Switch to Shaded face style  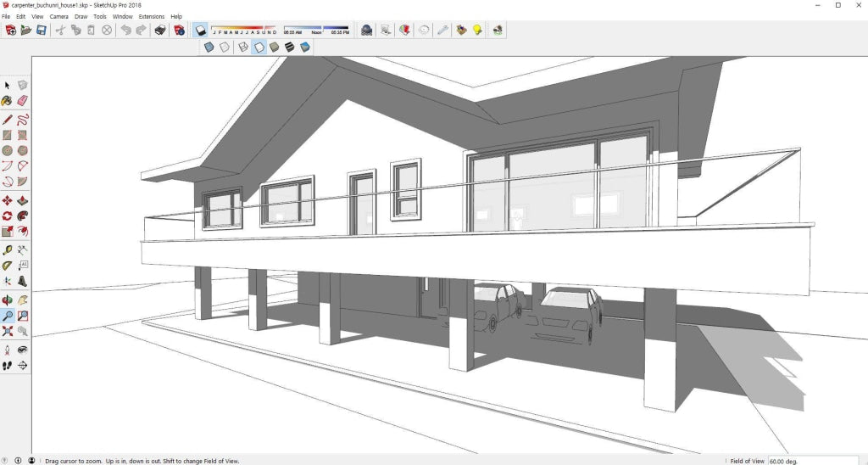coord(274,48)
